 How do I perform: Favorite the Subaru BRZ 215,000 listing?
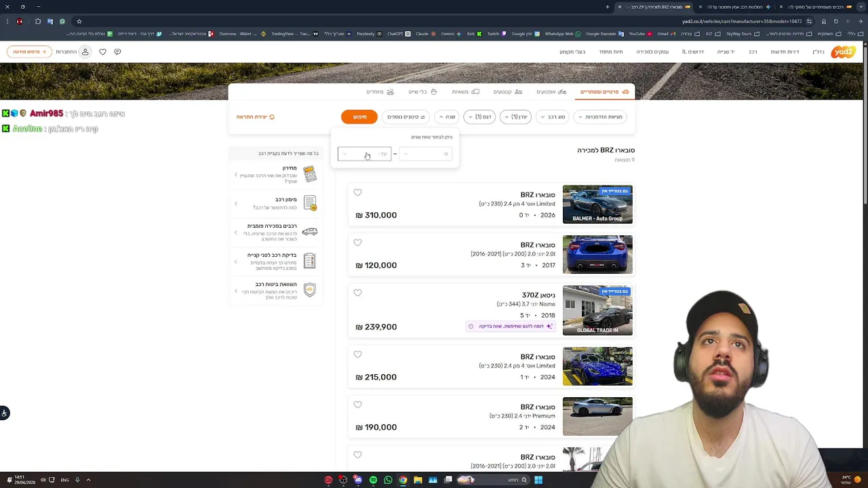pyautogui.click(x=357, y=354)
